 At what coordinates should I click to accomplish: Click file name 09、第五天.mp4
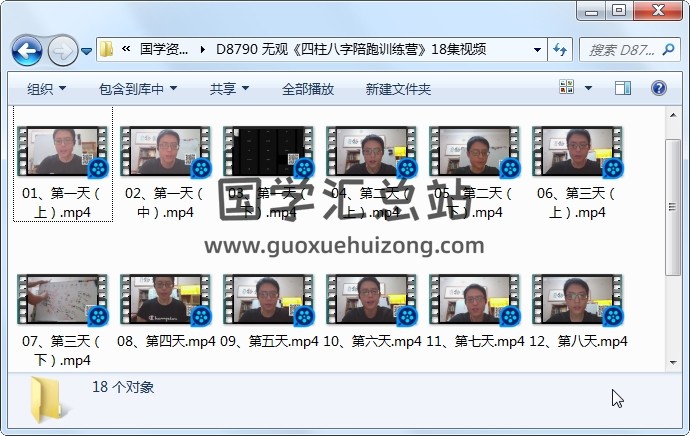pos(269,341)
